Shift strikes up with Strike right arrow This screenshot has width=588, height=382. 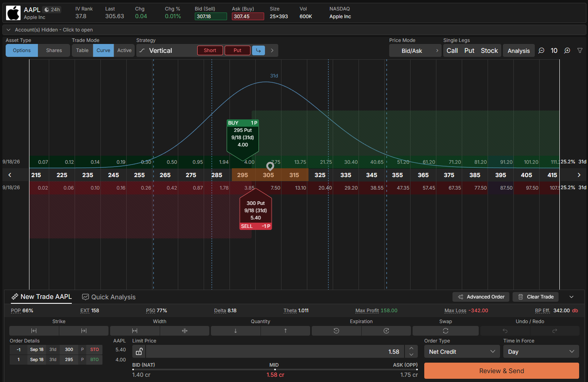tap(84, 331)
